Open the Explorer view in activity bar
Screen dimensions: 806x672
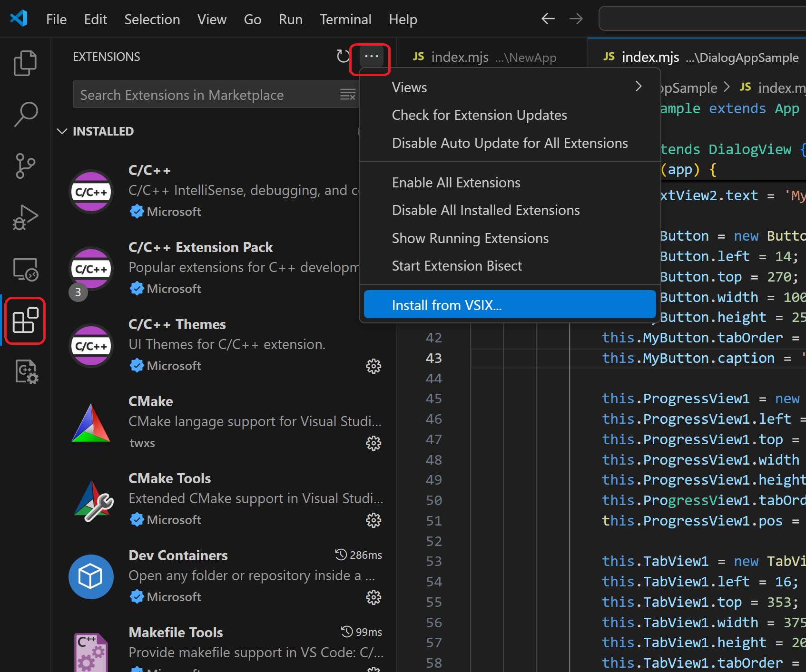[25, 63]
